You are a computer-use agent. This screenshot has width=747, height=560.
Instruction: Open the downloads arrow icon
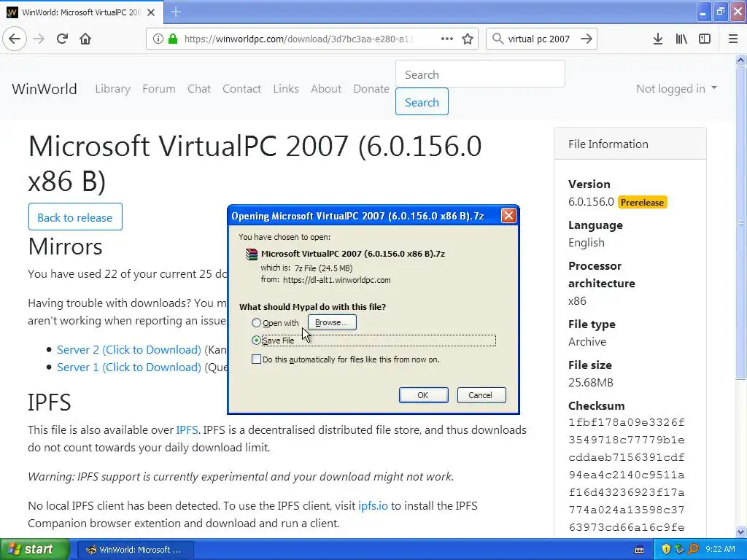(x=658, y=39)
